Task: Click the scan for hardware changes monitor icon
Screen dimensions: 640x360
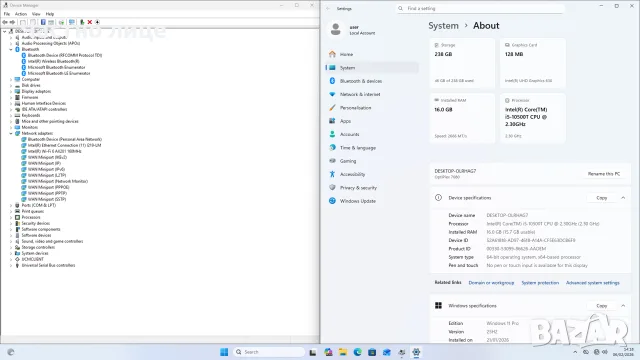Action: (72, 22)
